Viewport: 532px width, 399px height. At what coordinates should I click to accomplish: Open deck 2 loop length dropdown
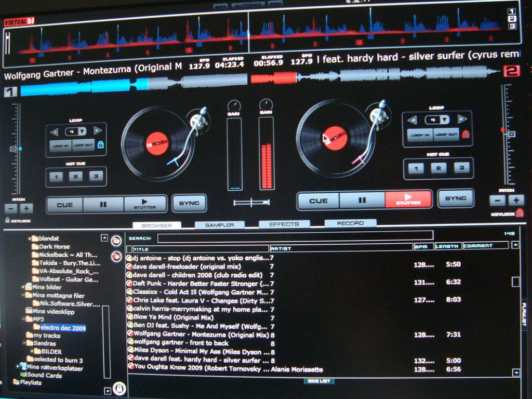coord(445,119)
